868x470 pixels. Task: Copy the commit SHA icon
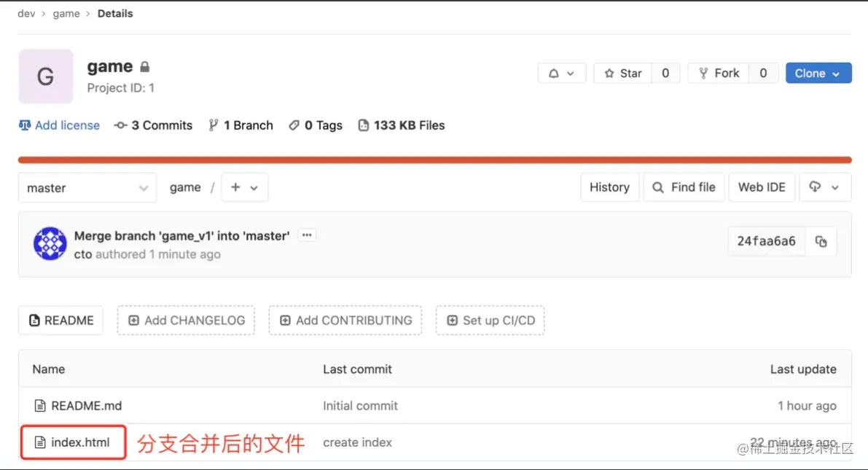[821, 241]
